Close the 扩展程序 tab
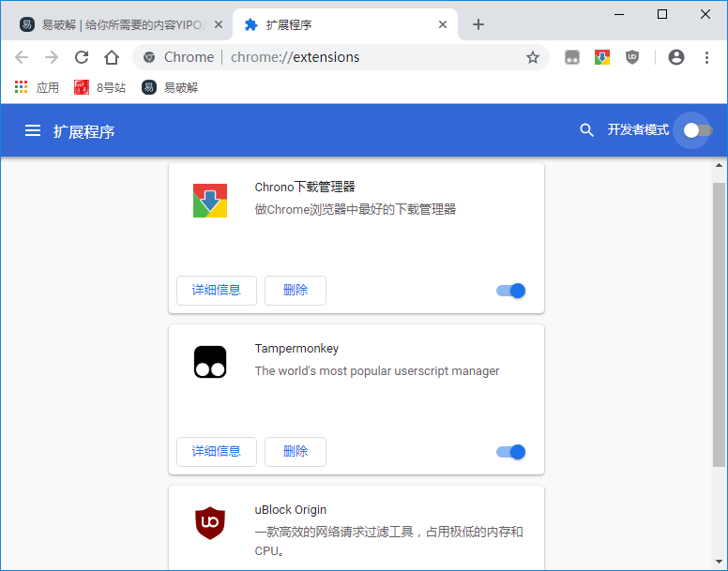This screenshot has width=728, height=571. click(443, 24)
